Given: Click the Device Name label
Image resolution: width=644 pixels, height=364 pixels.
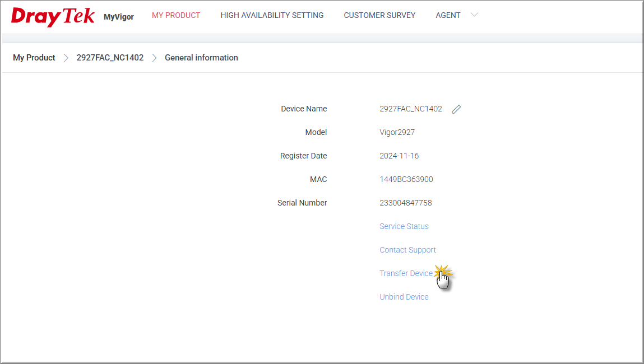Looking at the screenshot, I should [304, 109].
